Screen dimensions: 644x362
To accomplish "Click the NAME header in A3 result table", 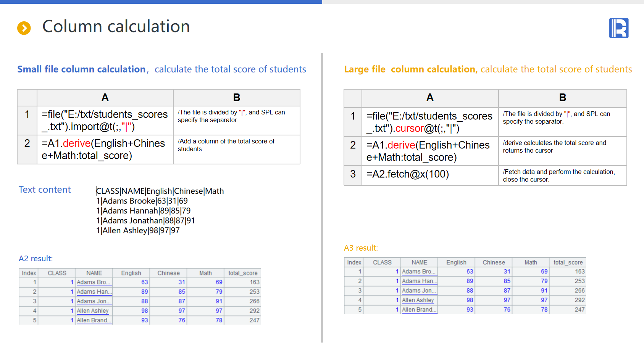I will coord(419,262).
